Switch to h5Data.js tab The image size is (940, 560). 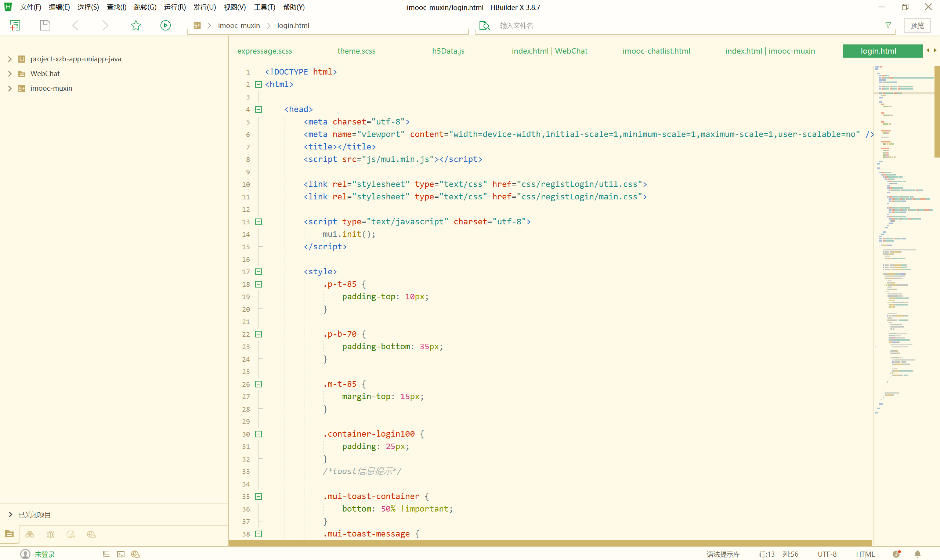coord(448,51)
